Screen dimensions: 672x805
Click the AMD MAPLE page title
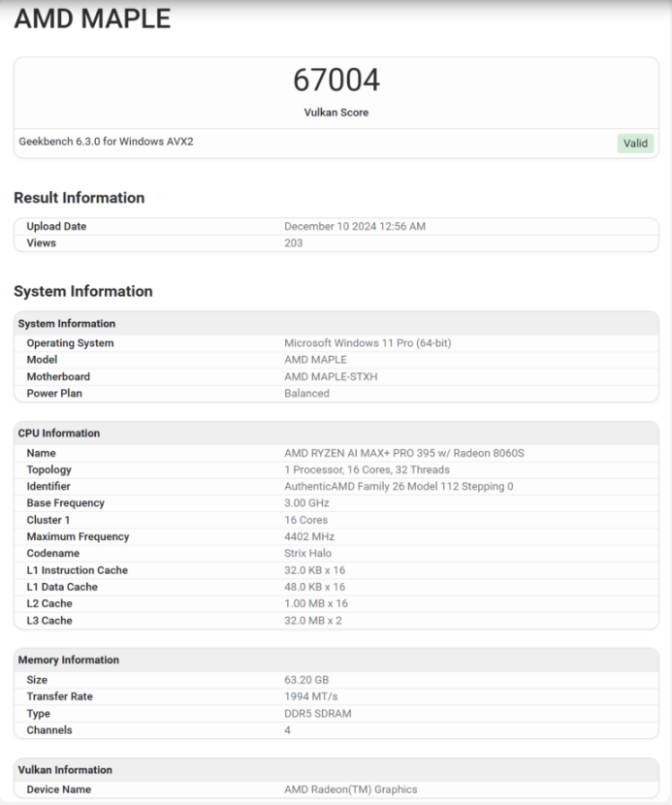92,18
